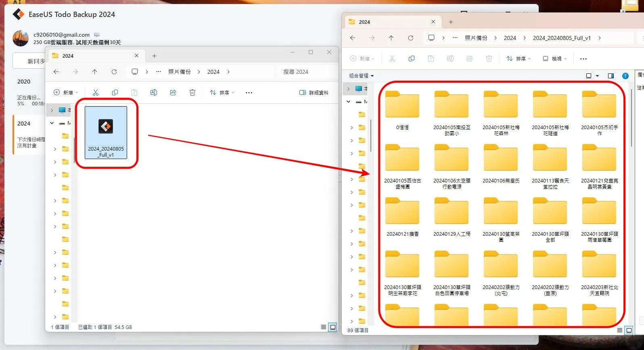644x350 pixels.
Task: Click the delete trash icon in left Explorer
Action: click(x=192, y=92)
